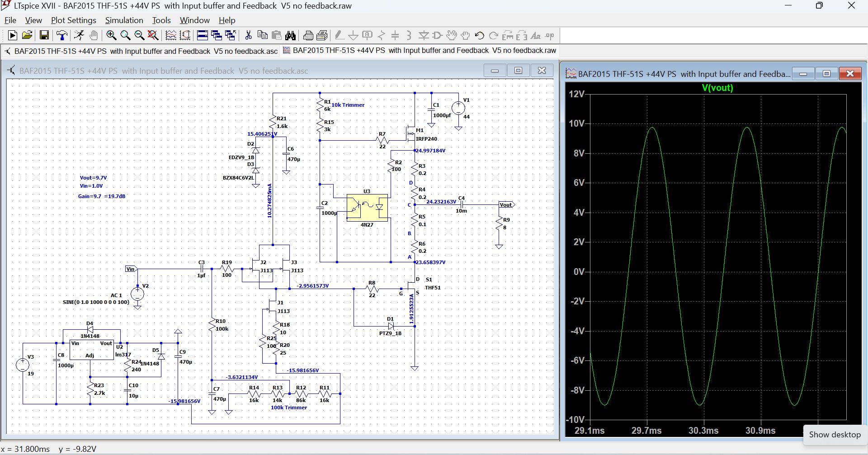The height and width of the screenshot is (455, 868).
Task: Switch to the V5 no feedback.raw tab
Action: [420, 51]
